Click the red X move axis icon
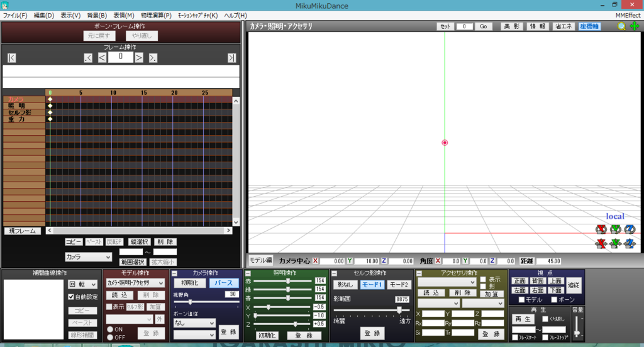Screen dimensions: 644x347 (x=601, y=243)
